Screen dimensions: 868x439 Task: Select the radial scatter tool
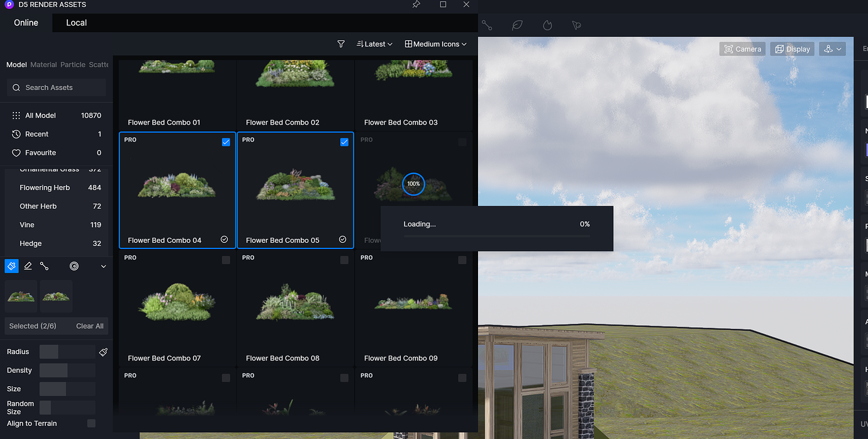tap(74, 265)
